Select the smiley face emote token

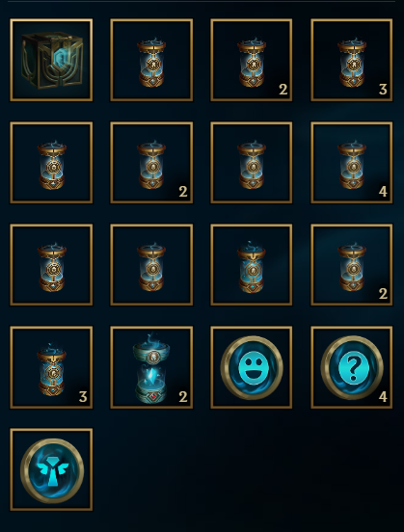coord(252,367)
